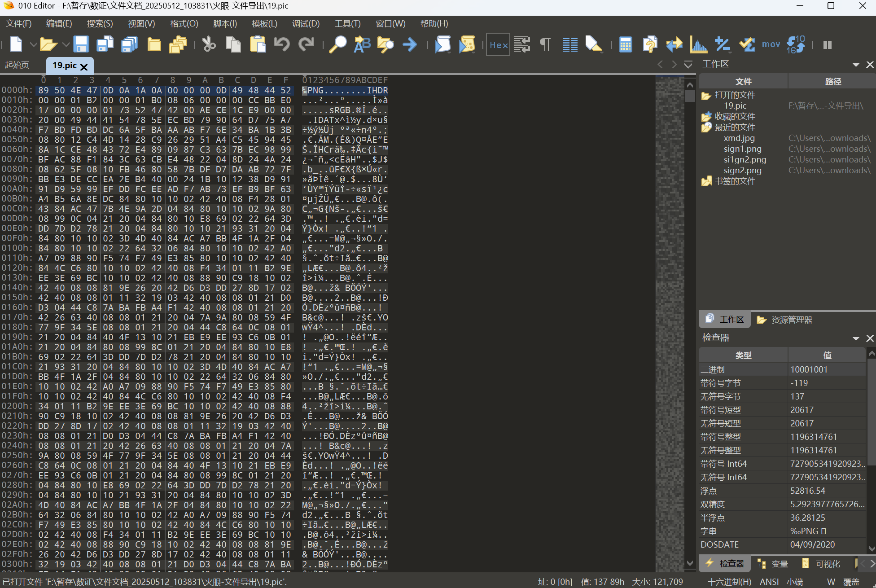Click the Replace A-to-B icon

362,44
